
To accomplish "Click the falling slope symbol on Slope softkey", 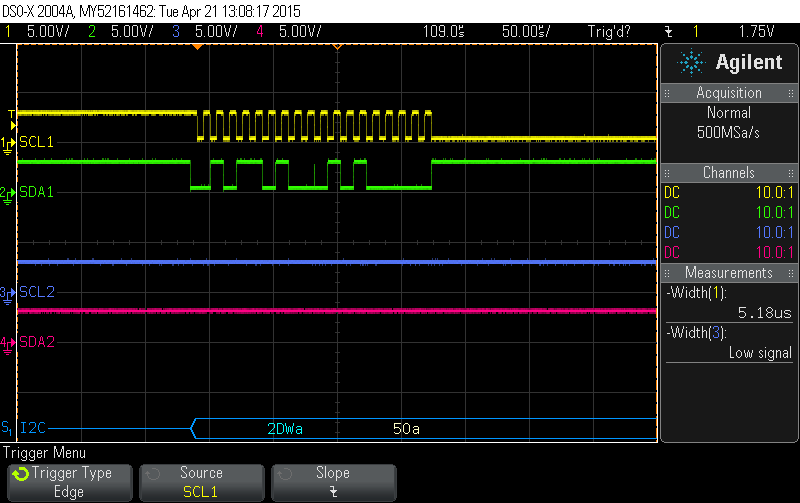I will [333, 492].
